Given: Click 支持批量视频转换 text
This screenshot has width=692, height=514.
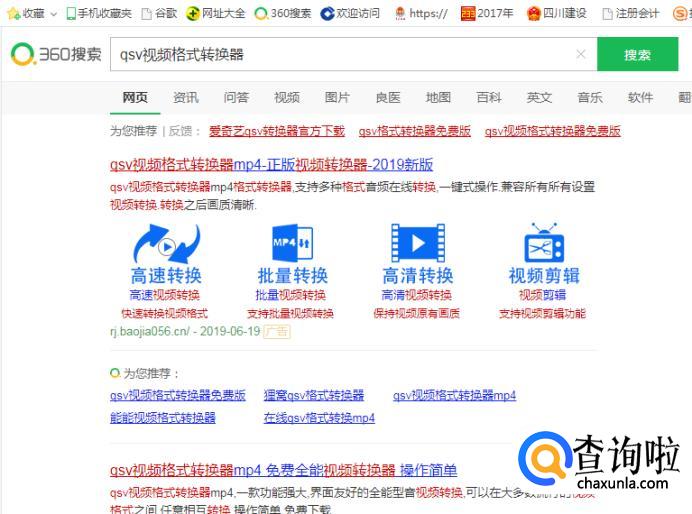Looking at the screenshot, I should 290,313.
